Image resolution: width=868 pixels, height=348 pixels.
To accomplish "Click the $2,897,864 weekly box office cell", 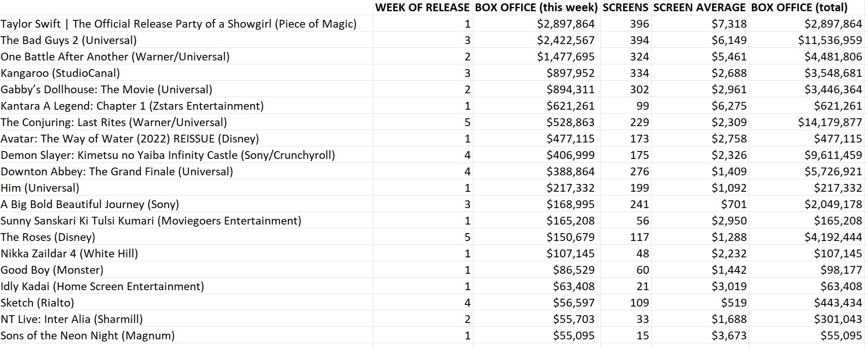I will [x=566, y=24].
